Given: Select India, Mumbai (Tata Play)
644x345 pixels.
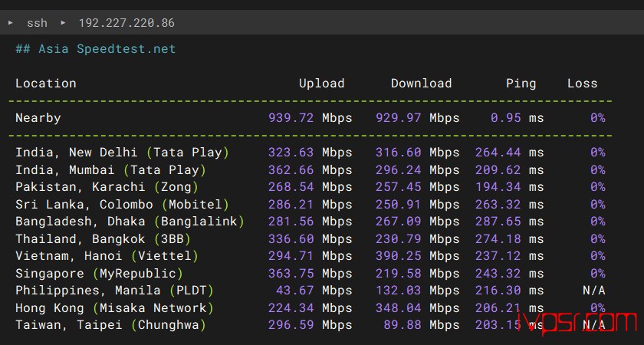Looking at the screenshot, I should [x=110, y=169].
